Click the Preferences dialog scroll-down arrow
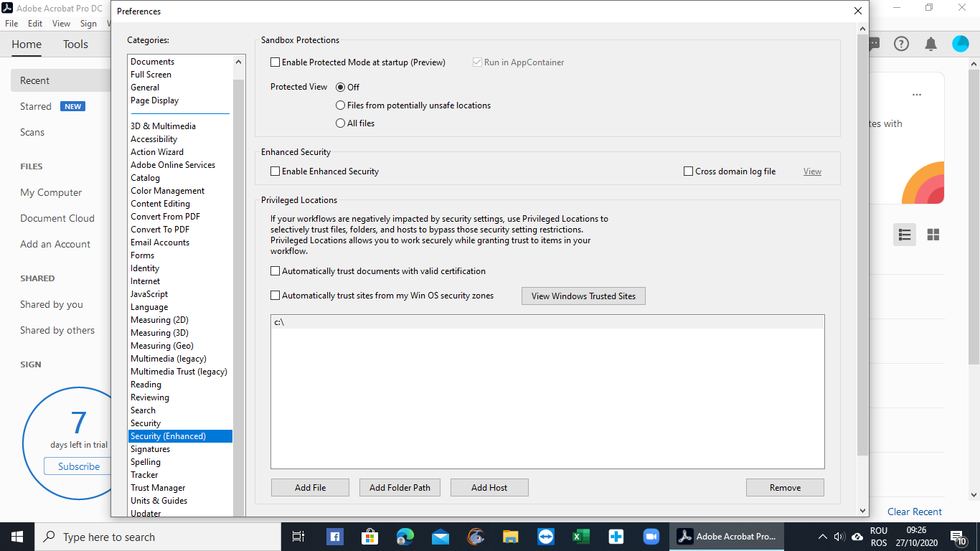 (x=863, y=510)
